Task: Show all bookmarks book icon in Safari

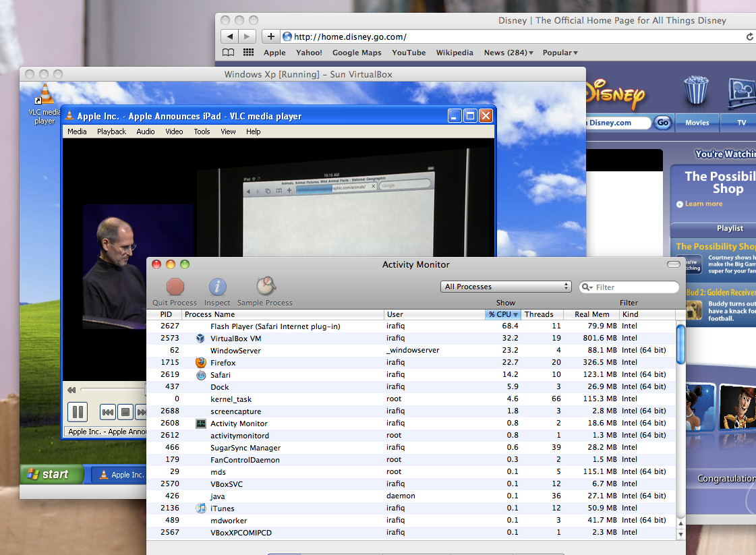Action: [x=229, y=53]
